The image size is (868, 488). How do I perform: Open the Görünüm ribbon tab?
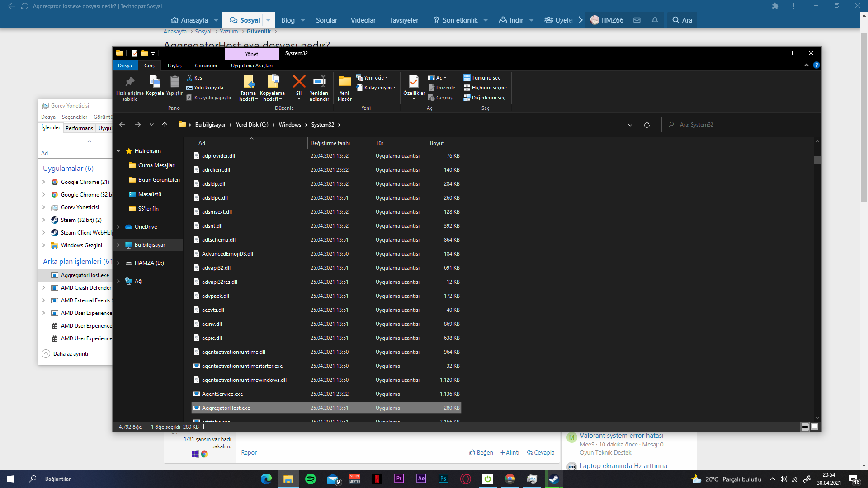(x=206, y=66)
